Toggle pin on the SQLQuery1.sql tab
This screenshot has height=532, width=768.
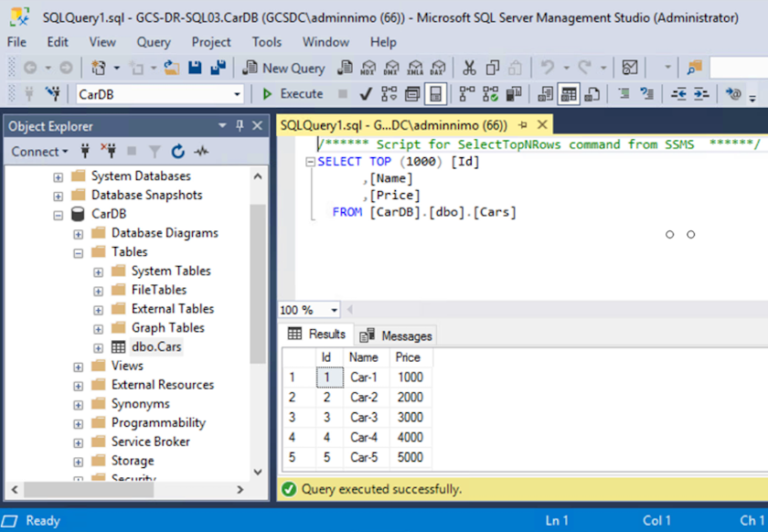[x=524, y=125]
